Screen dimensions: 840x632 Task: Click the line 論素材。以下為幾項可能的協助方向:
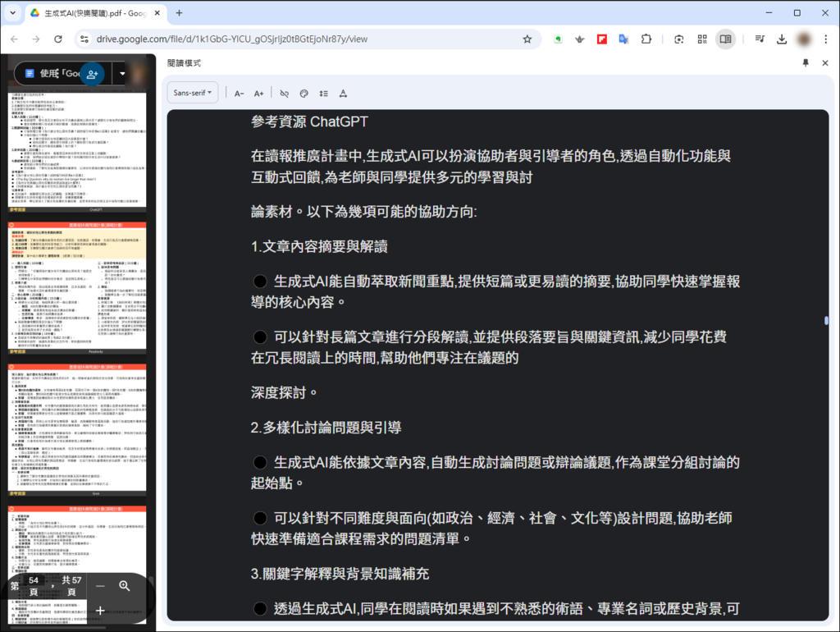[363, 212]
